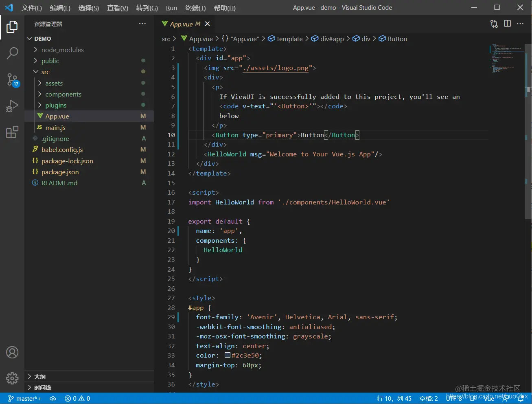Image resolution: width=532 pixels, height=404 pixels.
Task: Open package.json in the file tree
Action: pos(89,172)
